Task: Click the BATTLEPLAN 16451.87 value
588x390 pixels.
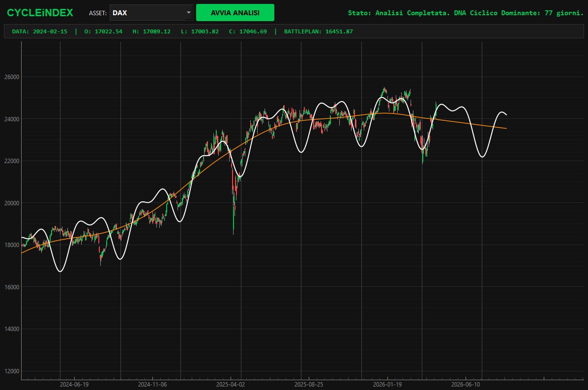Action: pyautogui.click(x=319, y=31)
